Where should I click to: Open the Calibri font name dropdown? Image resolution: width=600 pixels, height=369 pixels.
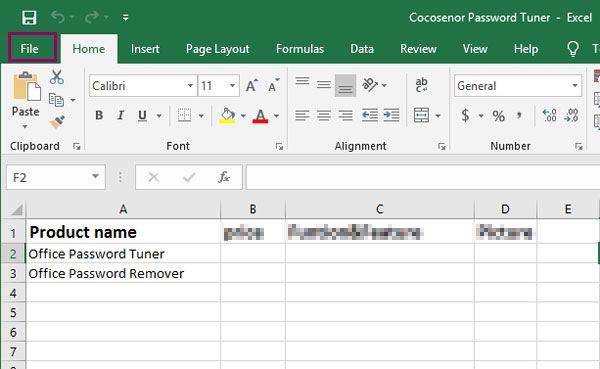pos(190,86)
